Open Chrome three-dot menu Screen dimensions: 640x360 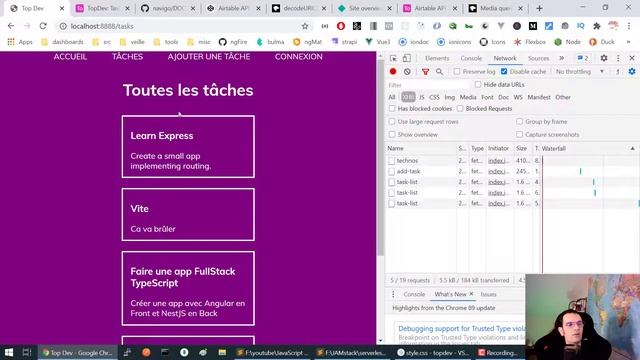tap(629, 26)
